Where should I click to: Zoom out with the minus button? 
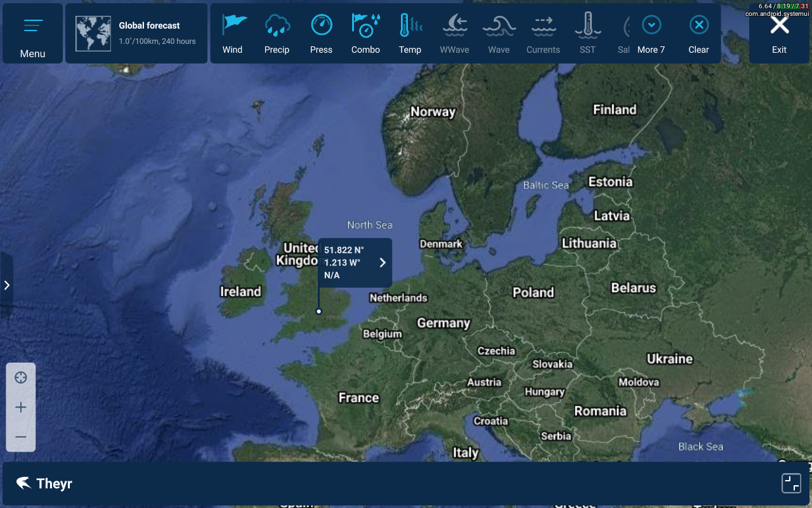21,438
